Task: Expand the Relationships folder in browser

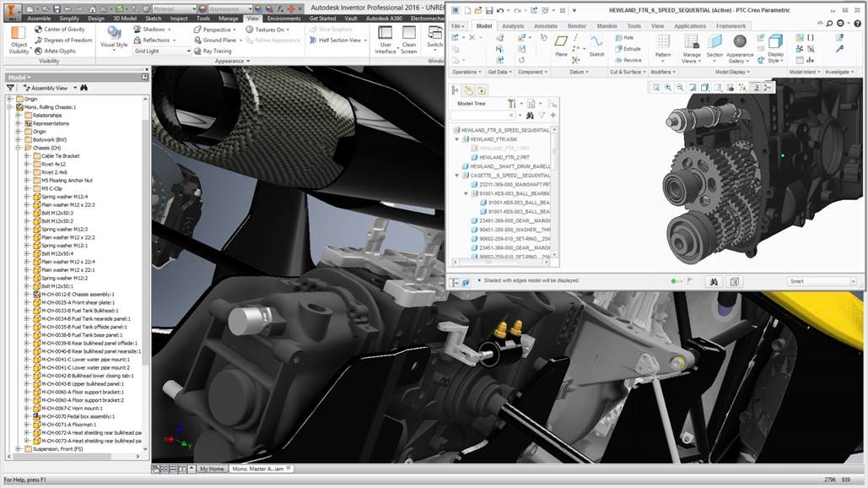Action: coord(19,115)
